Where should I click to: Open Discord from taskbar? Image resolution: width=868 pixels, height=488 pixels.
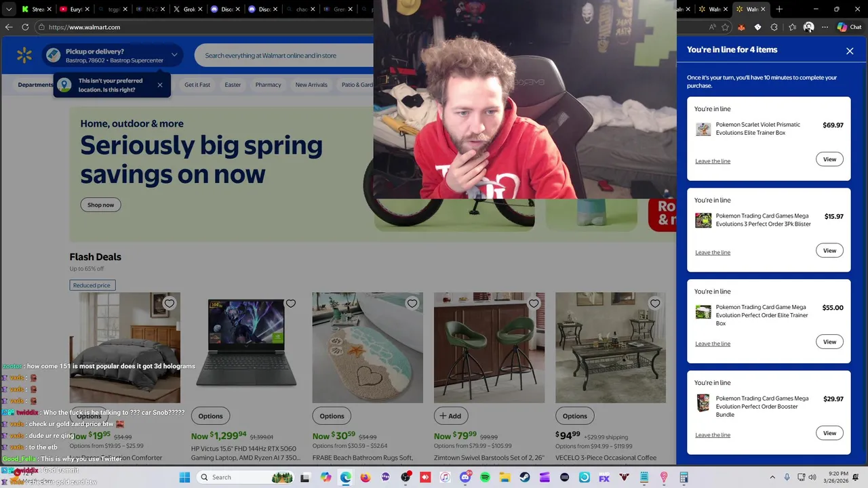coord(465,477)
